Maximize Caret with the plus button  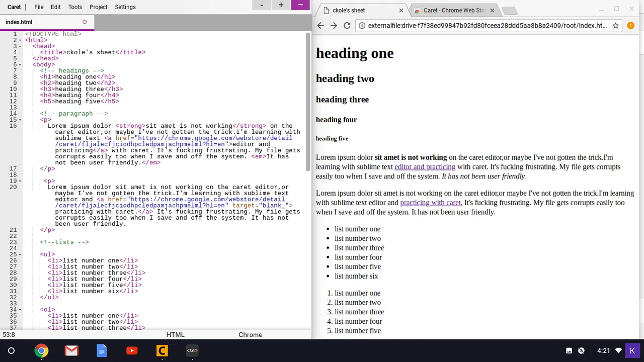coord(281,5)
